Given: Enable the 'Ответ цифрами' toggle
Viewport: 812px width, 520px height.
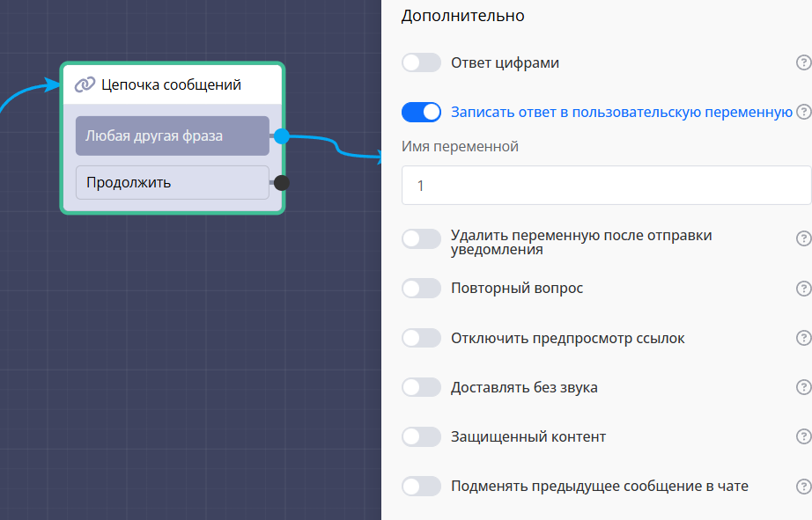Looking at the screenshot, I should click(421, 62).
